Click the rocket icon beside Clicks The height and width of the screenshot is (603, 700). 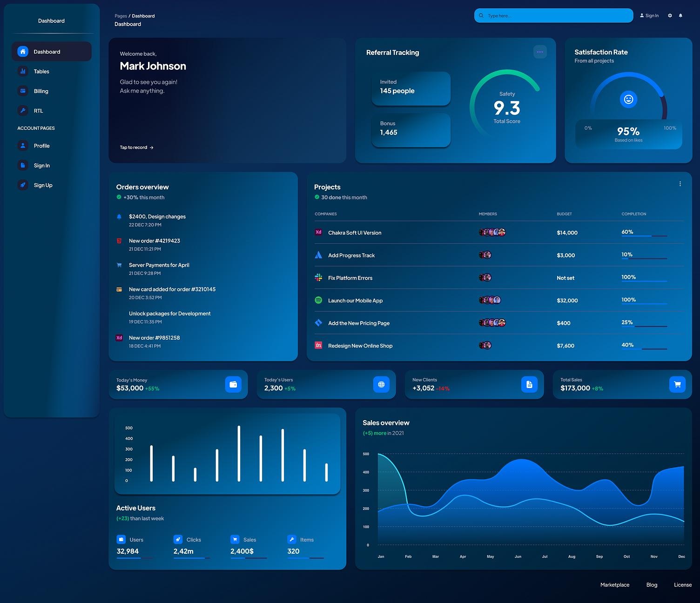178,539
